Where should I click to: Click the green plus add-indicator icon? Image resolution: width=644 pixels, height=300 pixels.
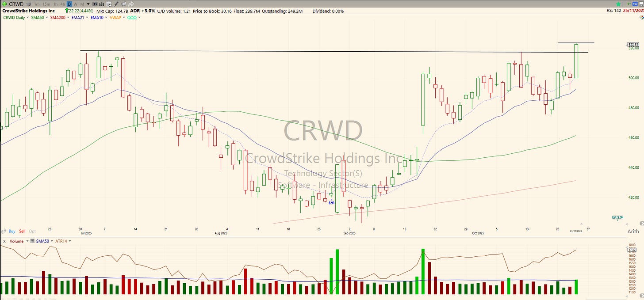(4, 4)
